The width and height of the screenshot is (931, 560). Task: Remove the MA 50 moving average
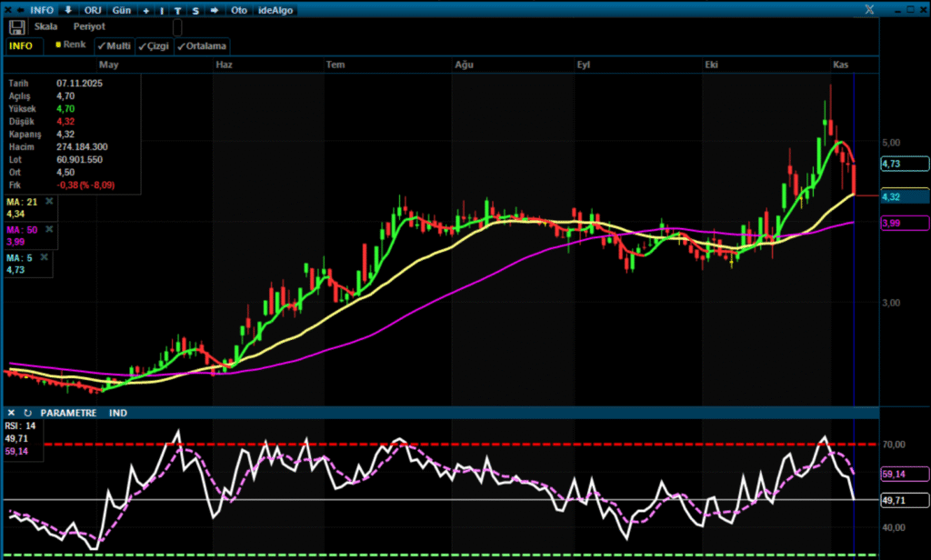tap(49, 230)
